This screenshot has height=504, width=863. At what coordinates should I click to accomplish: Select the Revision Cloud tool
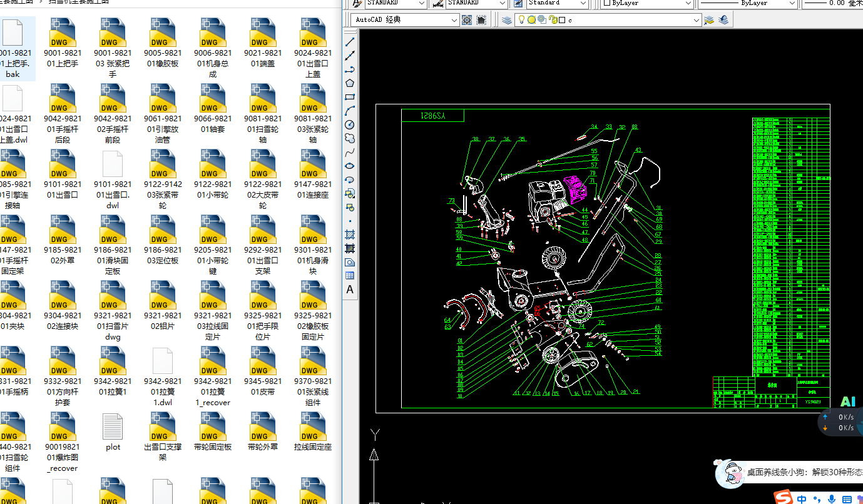click(350, 138)
